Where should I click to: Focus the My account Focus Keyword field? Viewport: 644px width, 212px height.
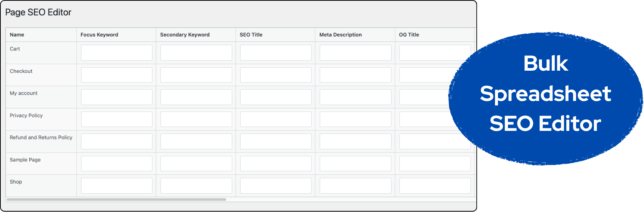pos(117,97)
